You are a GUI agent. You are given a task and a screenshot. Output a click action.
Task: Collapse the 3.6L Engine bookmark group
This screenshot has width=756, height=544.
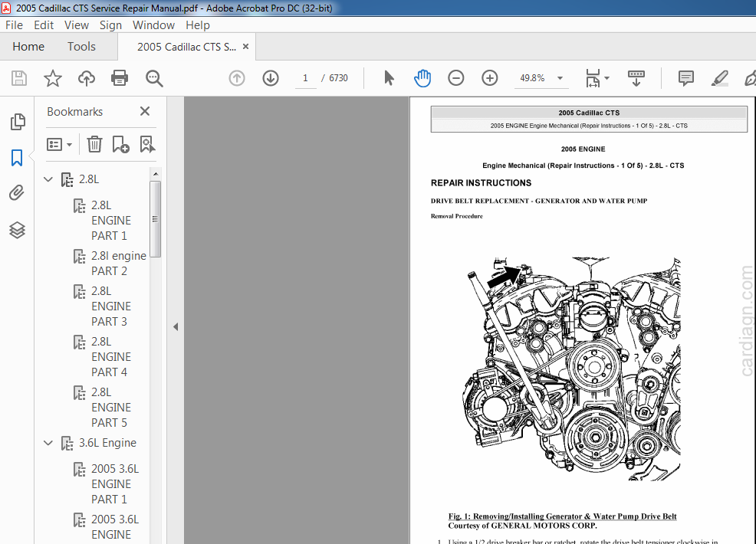[48, 443]
